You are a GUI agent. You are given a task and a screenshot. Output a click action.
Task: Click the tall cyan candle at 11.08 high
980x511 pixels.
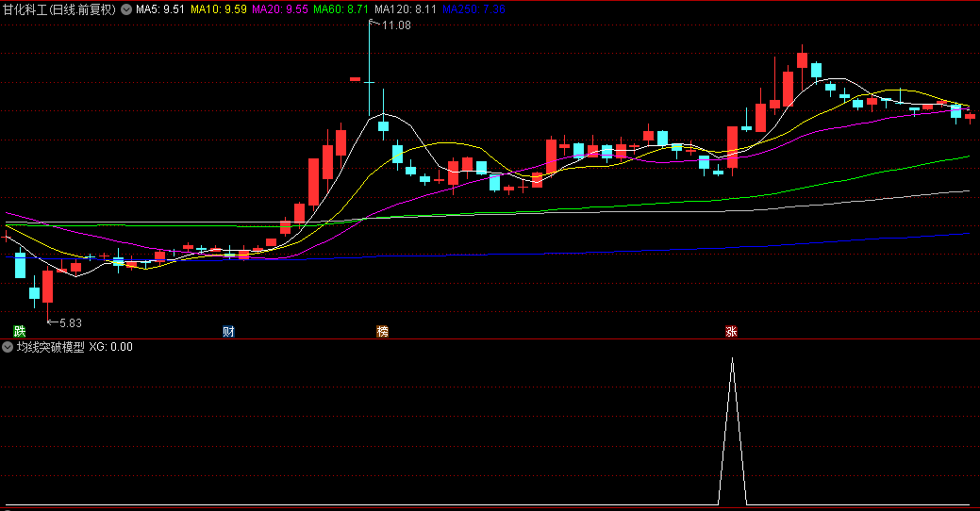point(370,69)
